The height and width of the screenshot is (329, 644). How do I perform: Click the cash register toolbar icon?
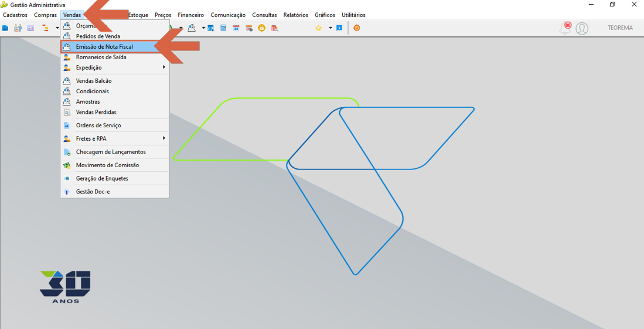point(192,28)
